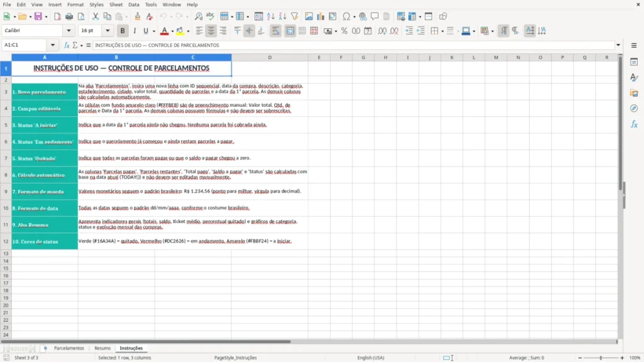Toggle Align Top

[x=237, y=31]
